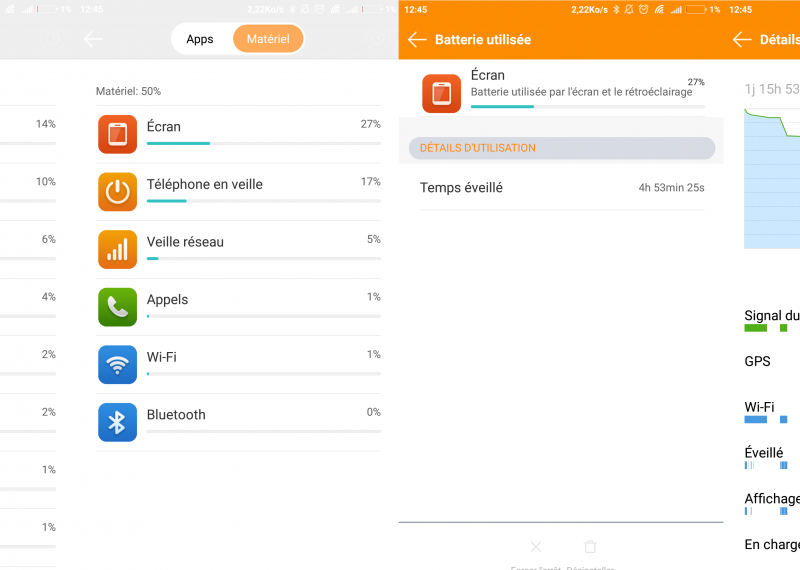The height and width of the screenshot is (570, 800).
Task: Tap back arrow next to Détails title
Action: (x=742, y=39)
